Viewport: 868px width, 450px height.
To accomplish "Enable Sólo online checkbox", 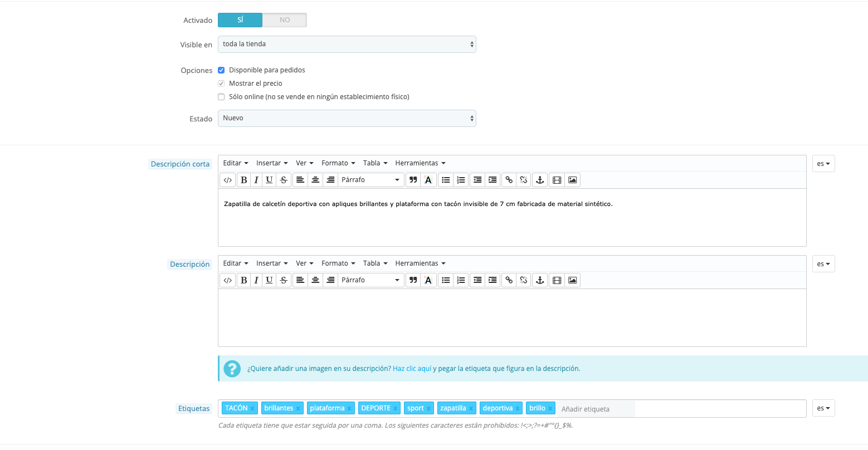I will tap(221, 97).
